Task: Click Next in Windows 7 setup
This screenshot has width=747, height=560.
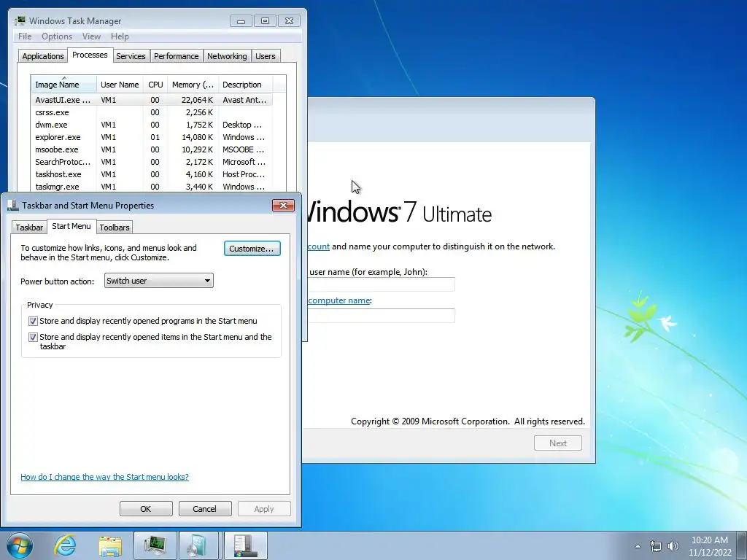Action: tap(558, 443)
